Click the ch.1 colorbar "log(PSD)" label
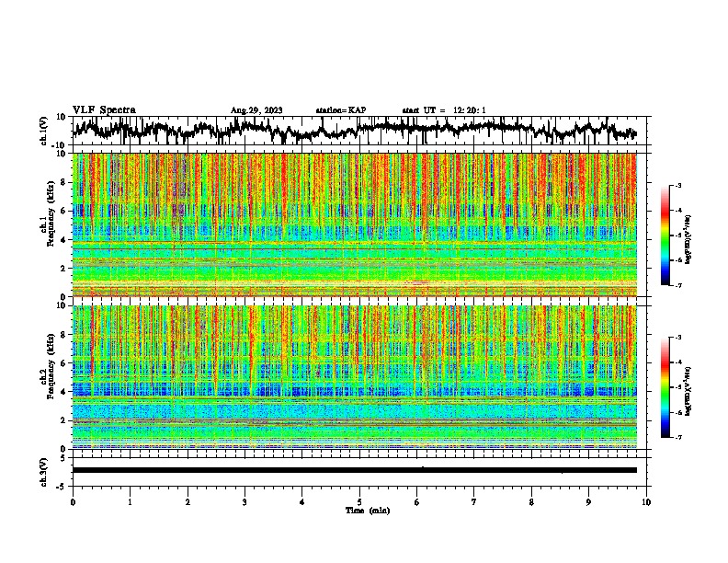This screenshot has width=728, height=563. (688, 240)
